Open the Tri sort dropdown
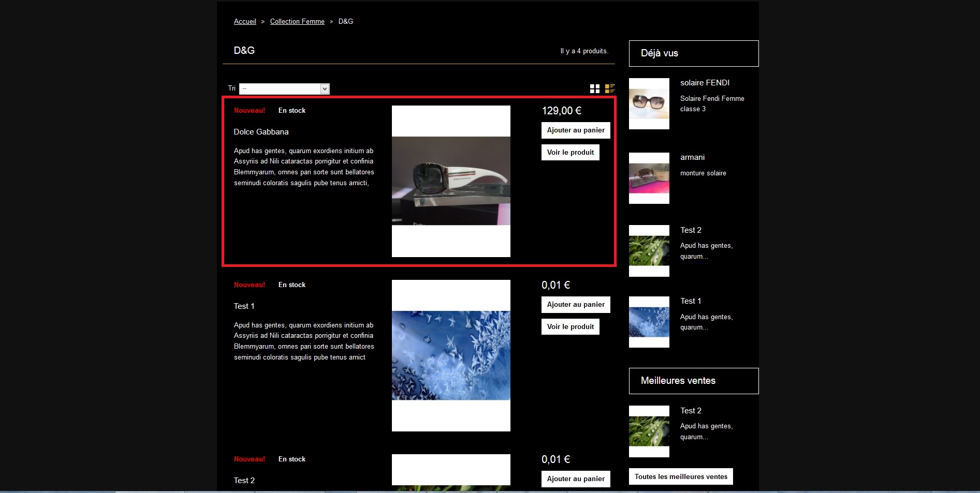Viewport: 980px width, 493px height. (284, 89)
